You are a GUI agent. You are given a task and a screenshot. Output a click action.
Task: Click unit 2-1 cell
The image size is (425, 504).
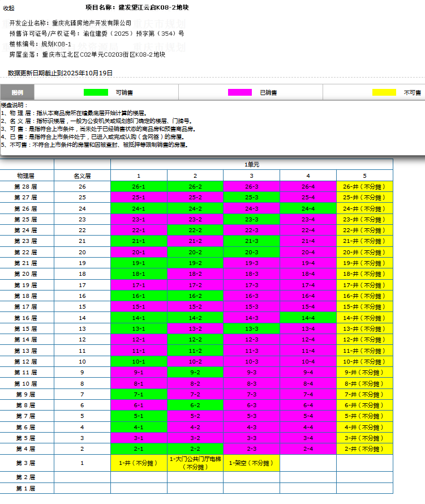pos(139,449)
